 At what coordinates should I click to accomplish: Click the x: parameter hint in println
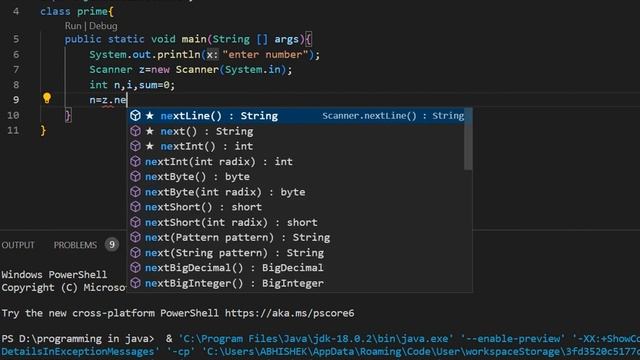click(x=211, y=54)
